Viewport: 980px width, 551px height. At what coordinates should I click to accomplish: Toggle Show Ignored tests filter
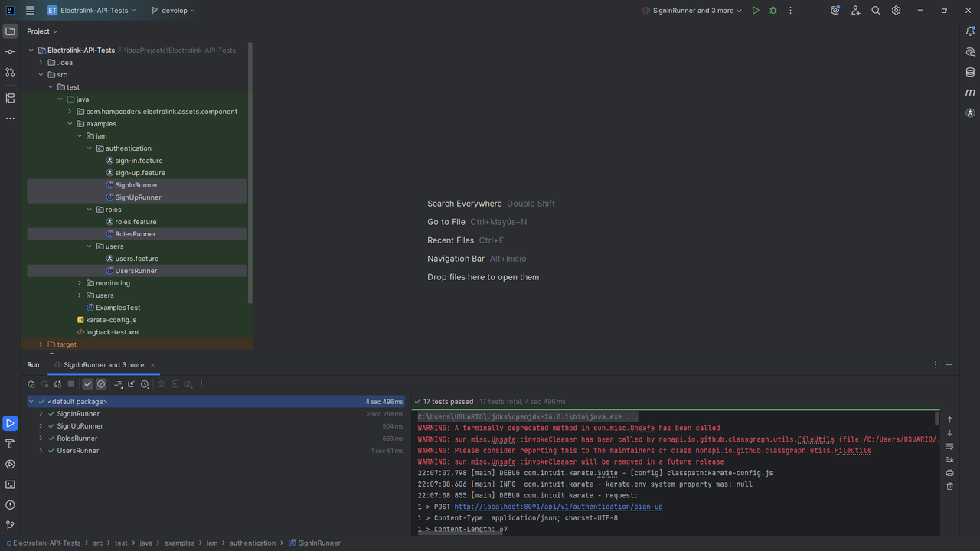[101, 384]
